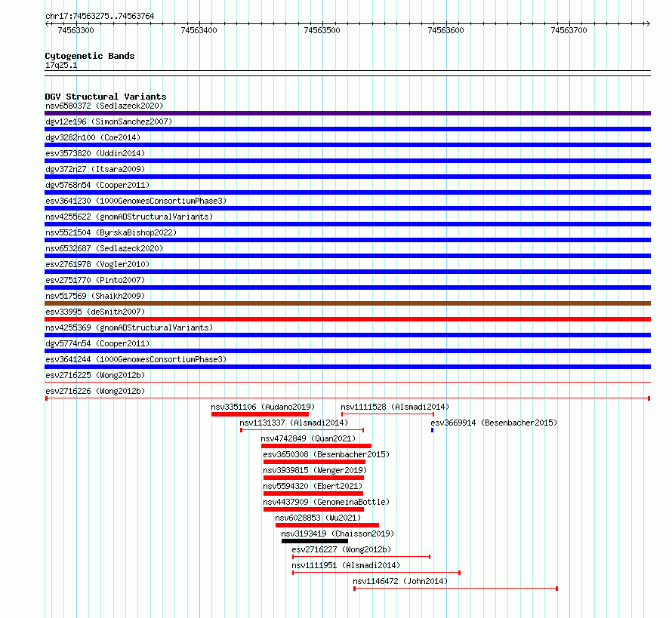Click the small blue esv3669914 marker
The width and height of the screenshot is (672, 618).
(x=432, y=430)
